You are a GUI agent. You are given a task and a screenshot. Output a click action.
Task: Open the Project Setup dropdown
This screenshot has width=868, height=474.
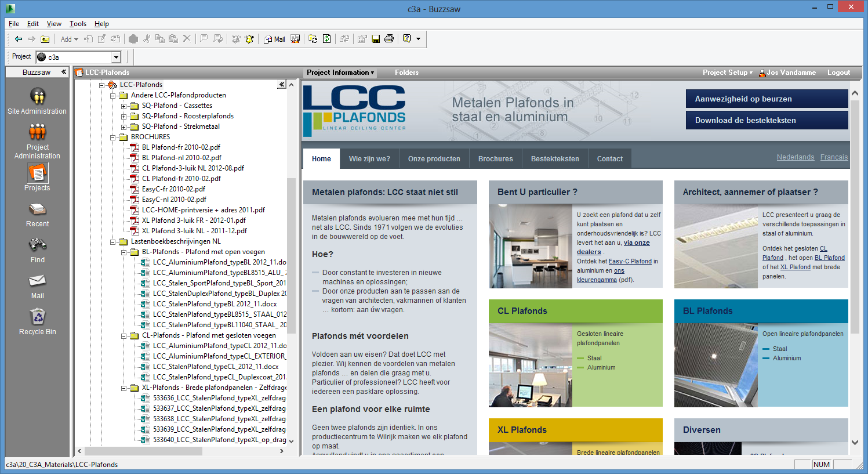728,73
